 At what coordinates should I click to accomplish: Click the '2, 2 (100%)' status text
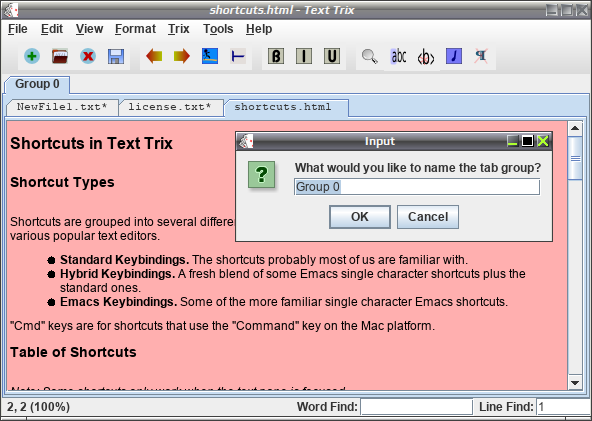(x=39, y=407)
